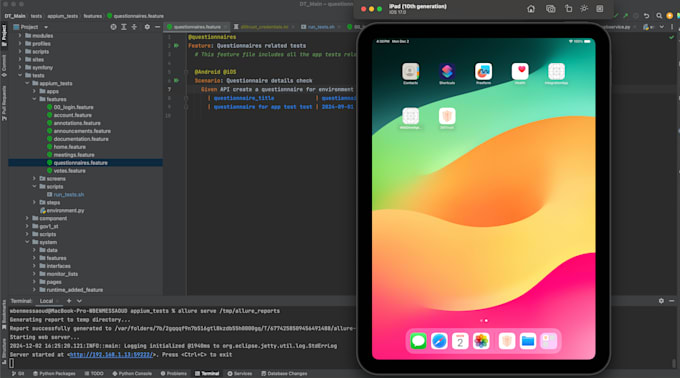Select annotations.feature file
This screenshot has width=680, height=378.
tap(76, 123)
